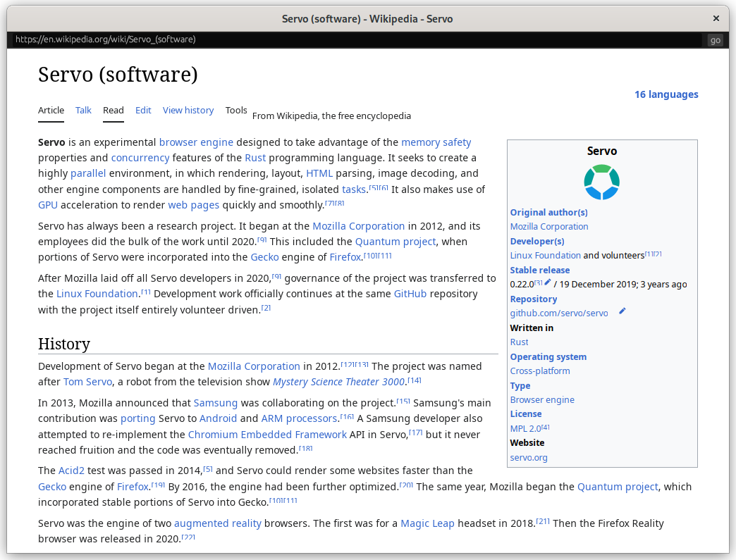Click the Mystery Science Theater 3000 link
The height and width of the screenshot is (560, 736).
pyautogui.click(x=338, y=382)
